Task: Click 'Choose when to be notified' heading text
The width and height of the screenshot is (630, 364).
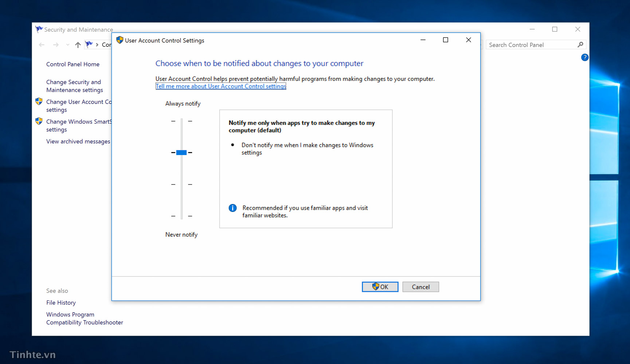Action: tap(259, 63)
